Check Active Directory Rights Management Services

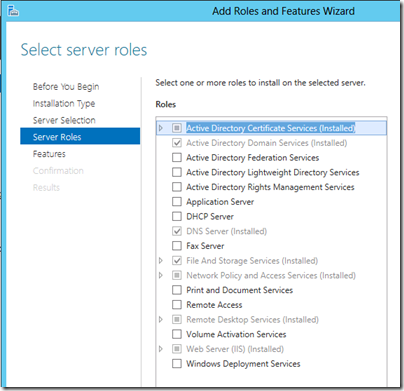pos(177,187)
